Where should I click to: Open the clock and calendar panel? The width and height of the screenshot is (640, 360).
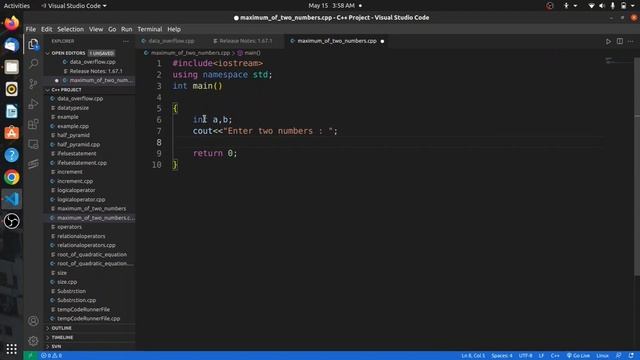pos(331,6)
